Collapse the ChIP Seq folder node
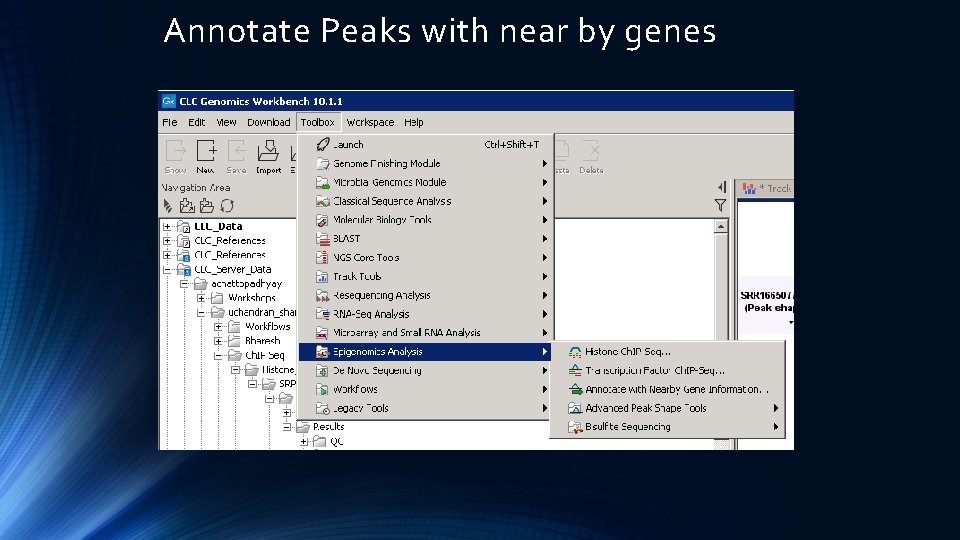Image resolution: width=960 pixels, height=540 pixels. [218, 355]
